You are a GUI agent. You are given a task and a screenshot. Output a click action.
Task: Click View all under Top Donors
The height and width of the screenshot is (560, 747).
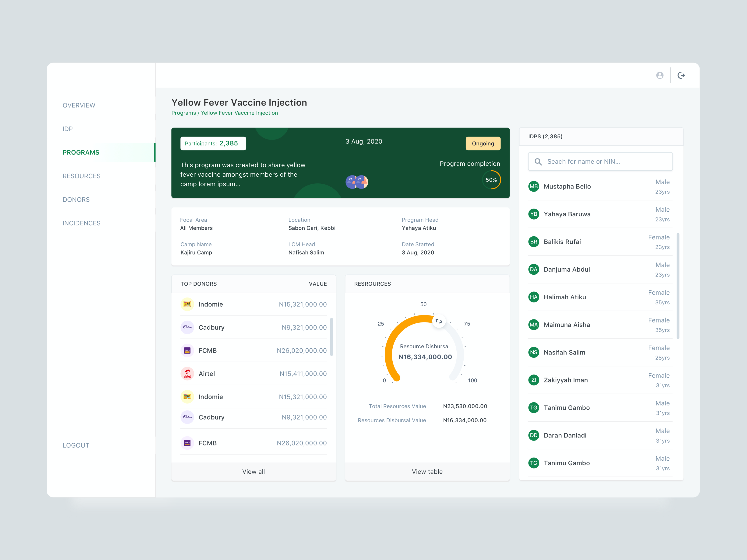253,472
